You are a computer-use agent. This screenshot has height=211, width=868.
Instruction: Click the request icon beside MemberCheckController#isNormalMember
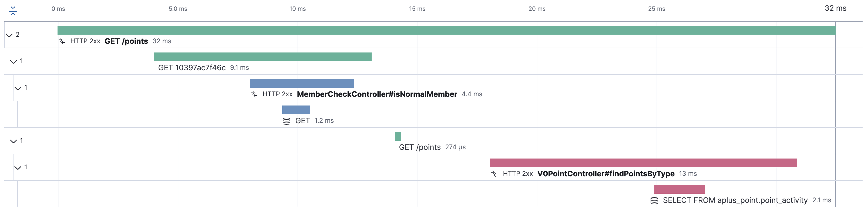tap(254, 94)
